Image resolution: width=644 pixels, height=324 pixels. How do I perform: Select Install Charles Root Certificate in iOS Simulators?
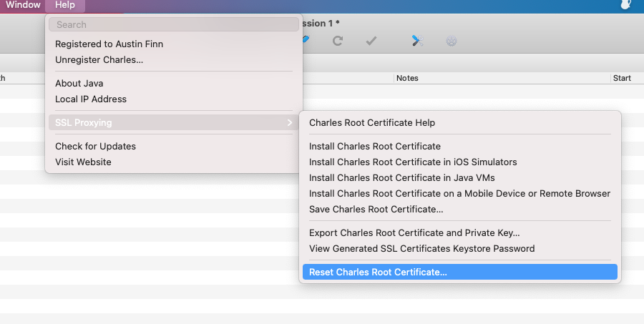(413, 162)
